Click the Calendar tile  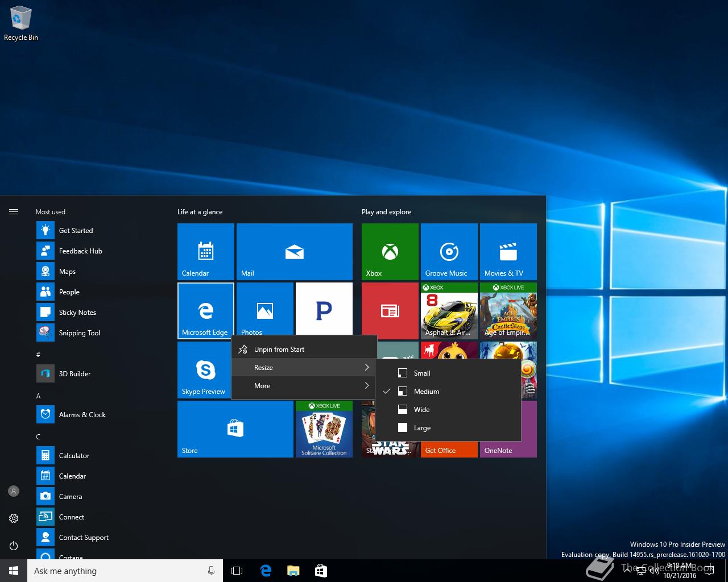(x=206, y=252)
